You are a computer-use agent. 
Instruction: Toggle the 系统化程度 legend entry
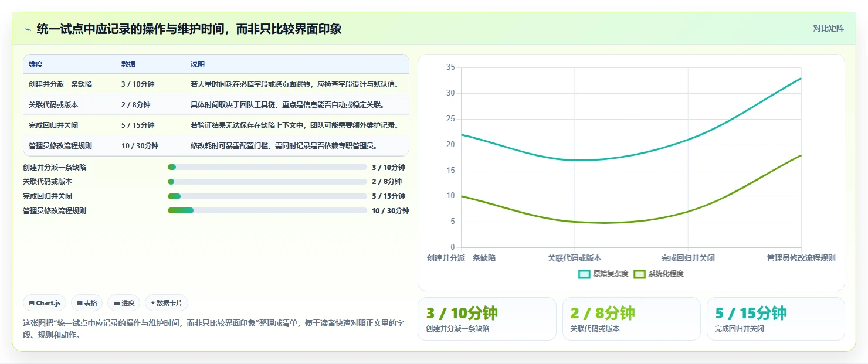coord(659,274)
